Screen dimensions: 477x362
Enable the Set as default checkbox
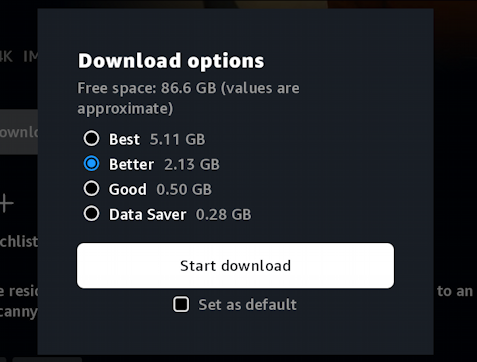[x=181, y=304]
